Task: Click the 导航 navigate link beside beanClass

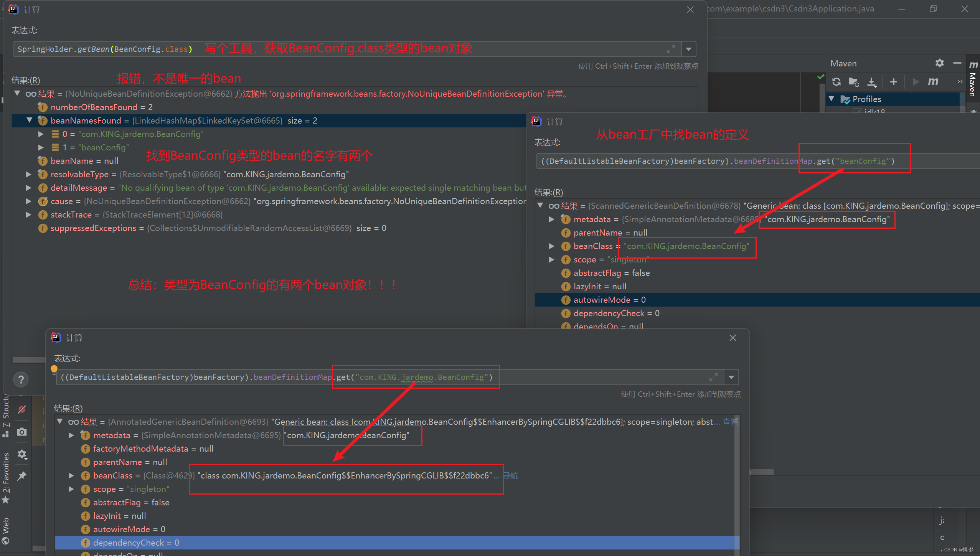Action: pyautogui.click(x=511, y=475)
